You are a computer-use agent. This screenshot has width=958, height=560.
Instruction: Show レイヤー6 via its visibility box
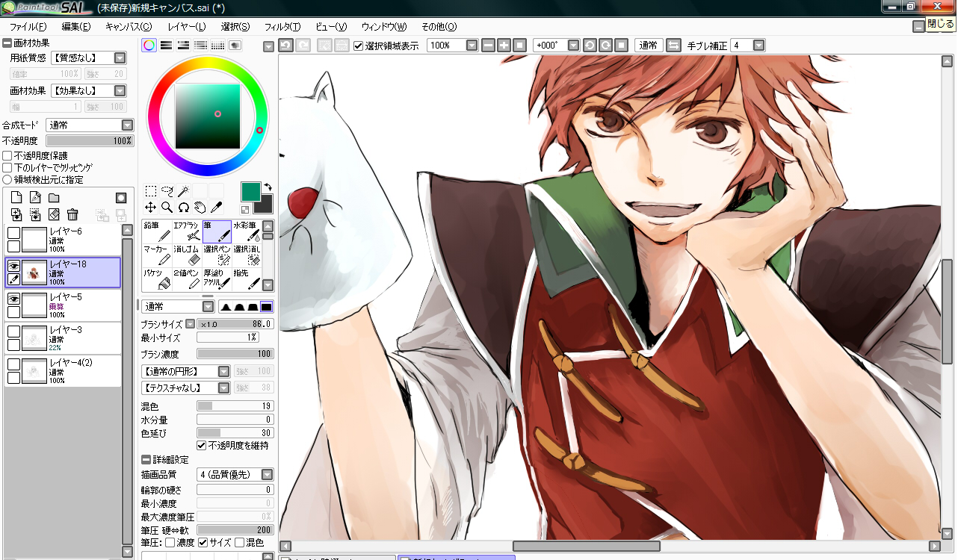13,233
